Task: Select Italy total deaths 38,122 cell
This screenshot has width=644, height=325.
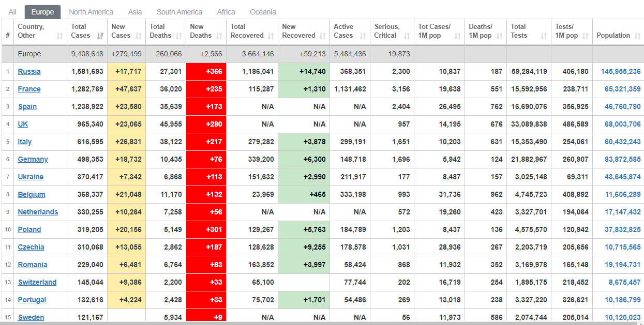Action: pos(166,142)
